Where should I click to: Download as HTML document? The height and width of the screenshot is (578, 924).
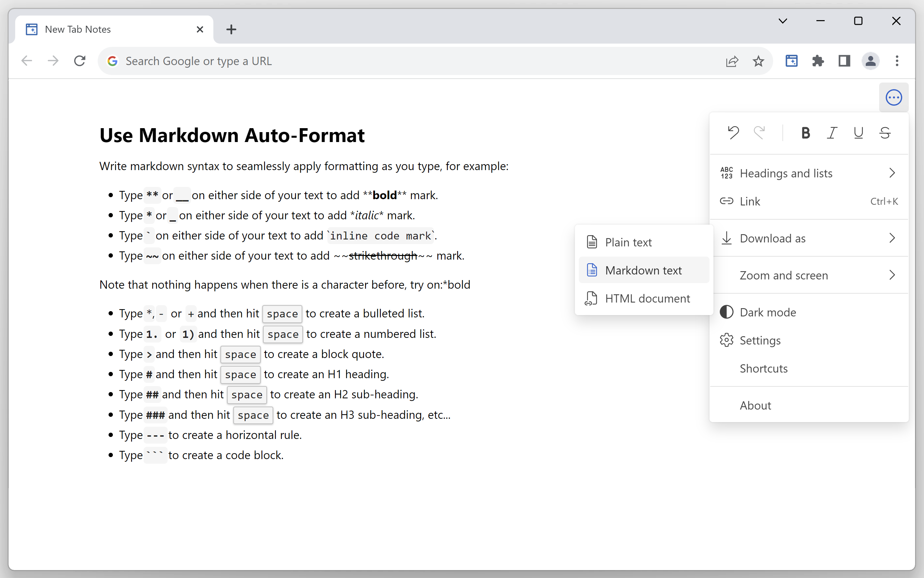point(644,298)
